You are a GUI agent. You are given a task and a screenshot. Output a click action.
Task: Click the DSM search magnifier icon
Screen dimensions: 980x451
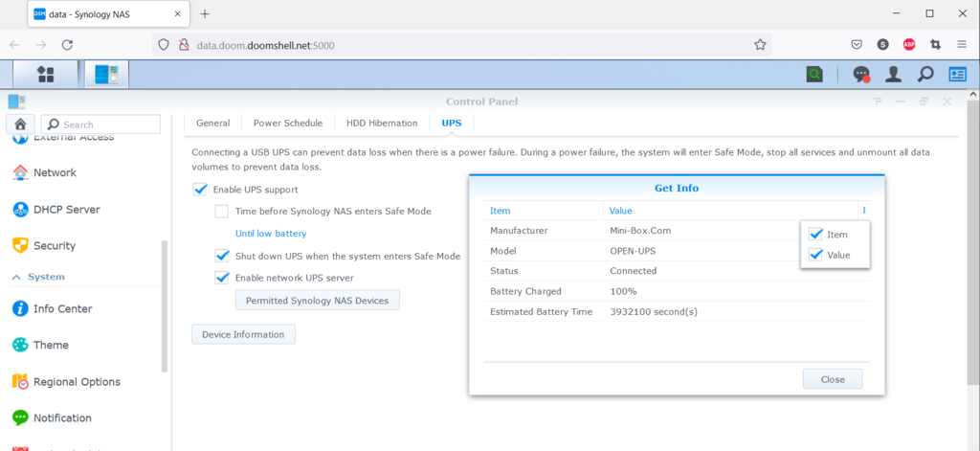pos(925,74)
